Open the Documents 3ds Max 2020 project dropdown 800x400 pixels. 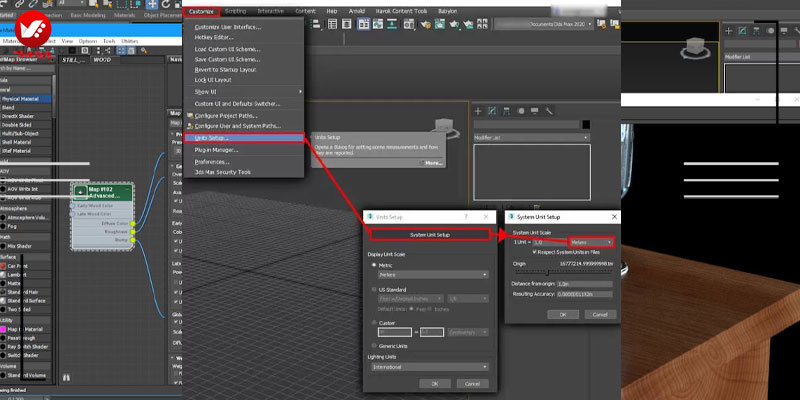(x=544, y=24)
